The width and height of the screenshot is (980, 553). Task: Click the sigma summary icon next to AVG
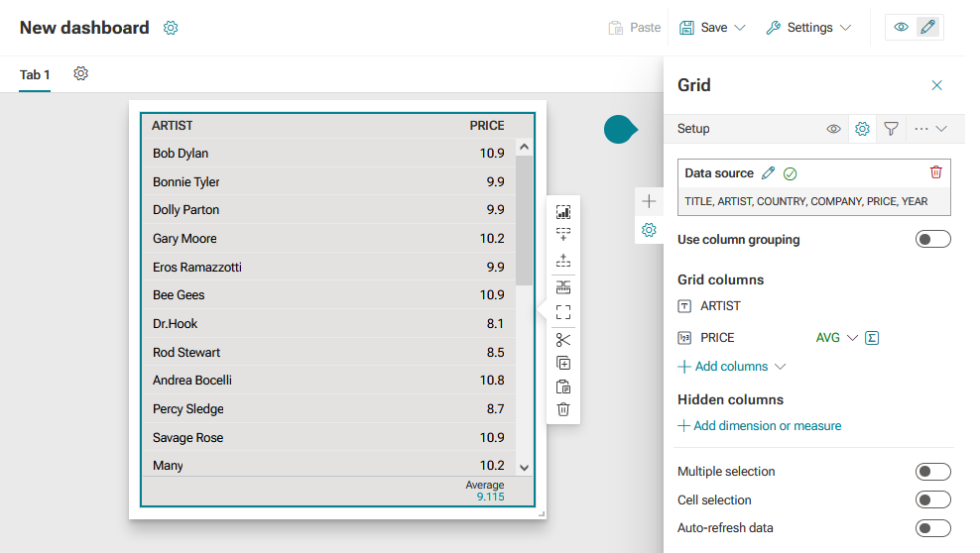pos(872,338)
